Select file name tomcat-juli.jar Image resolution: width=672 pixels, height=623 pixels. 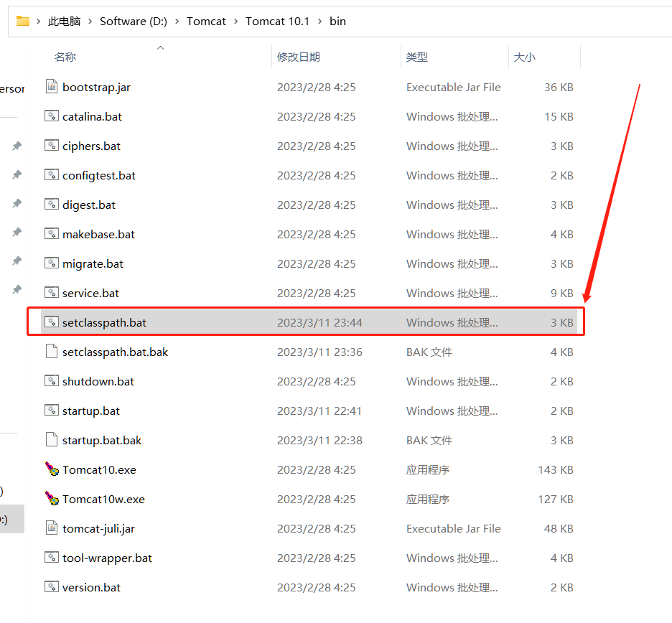click(98, 529)
